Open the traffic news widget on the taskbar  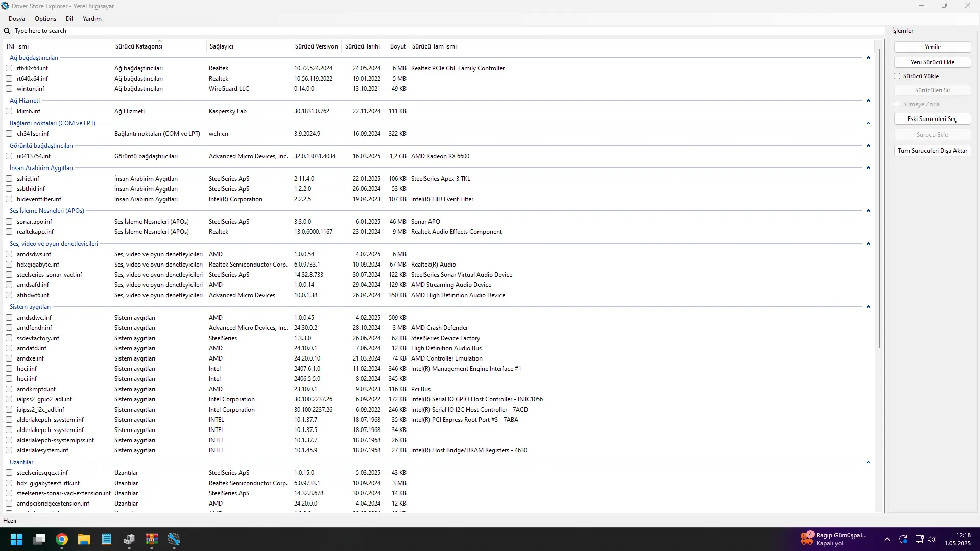833,539
